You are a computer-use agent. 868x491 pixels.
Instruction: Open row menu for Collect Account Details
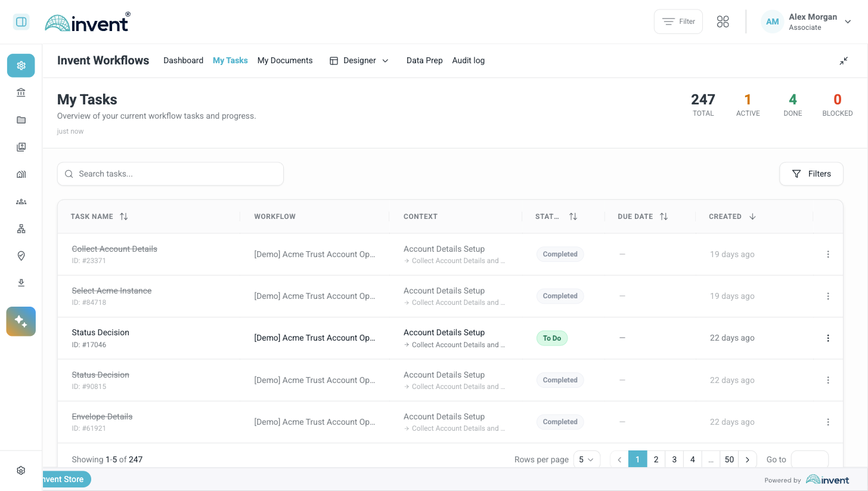click(x=828, y=254)
